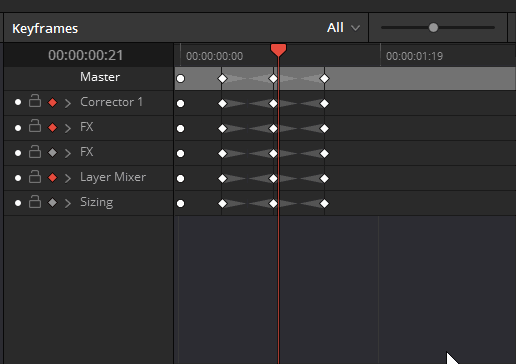Toggle enable dot for Corrector 1

tap(18, 102)
